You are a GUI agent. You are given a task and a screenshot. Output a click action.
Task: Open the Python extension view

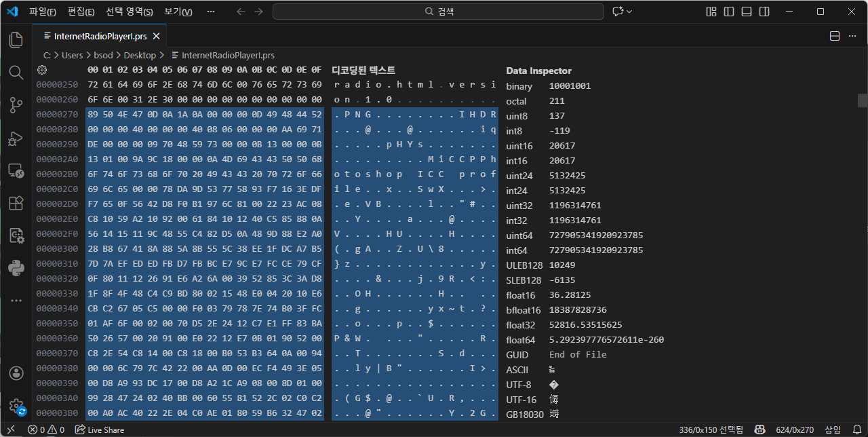click(x=16, y=268)
